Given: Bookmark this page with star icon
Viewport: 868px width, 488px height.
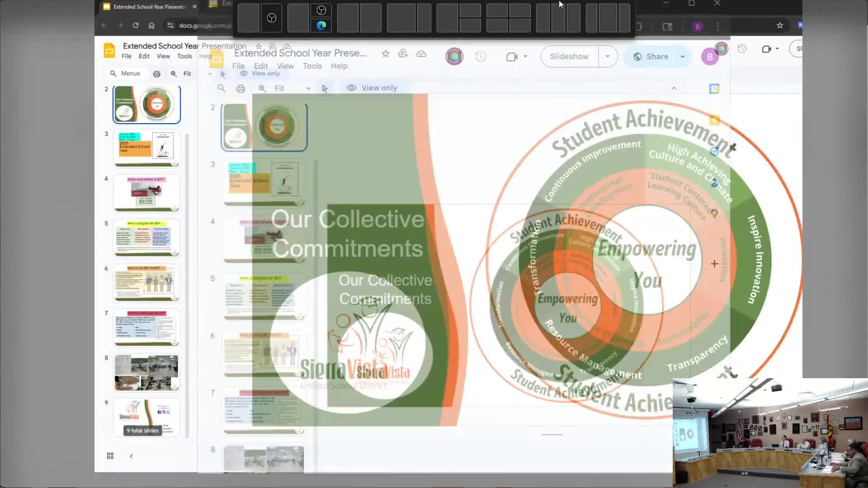Looking at the screenshot, I should tap(779, 25).
